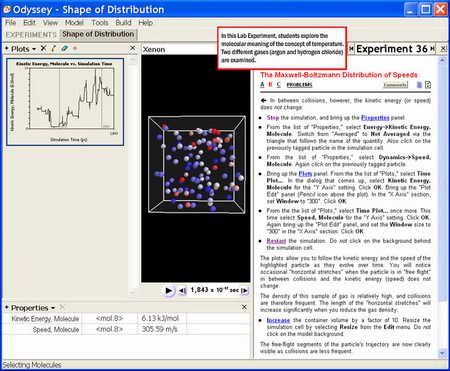Open the Properties dropdown list

click(x=53, y=308)
